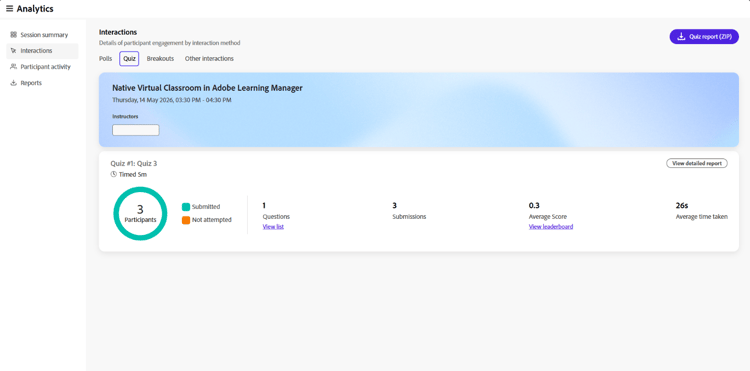Viewport: 750px width, 371px height.
Task: Click the 0.3 Average Score value
Action: click(534, 206)
